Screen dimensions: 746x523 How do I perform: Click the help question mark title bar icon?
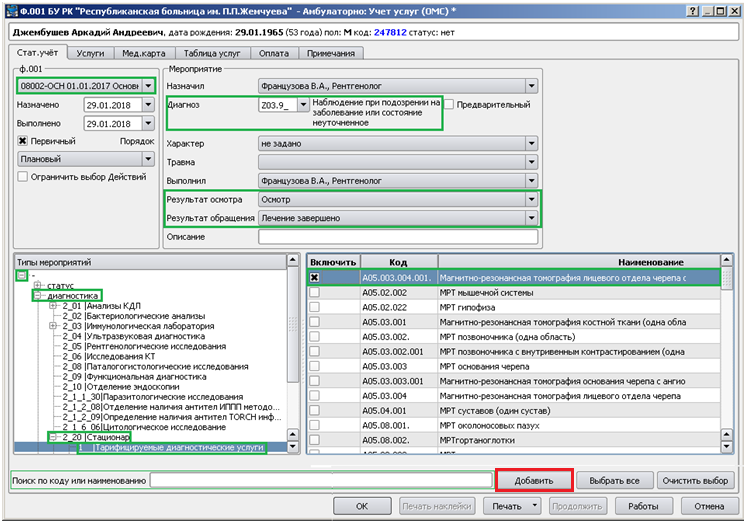693,11
